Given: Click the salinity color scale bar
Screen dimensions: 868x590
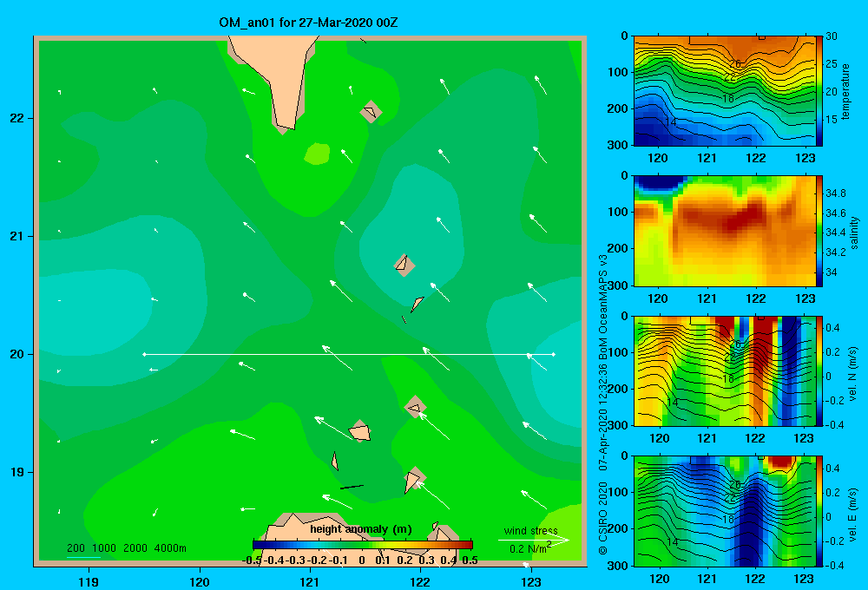Looking at the screenshot, I should [x=819, y=231].
